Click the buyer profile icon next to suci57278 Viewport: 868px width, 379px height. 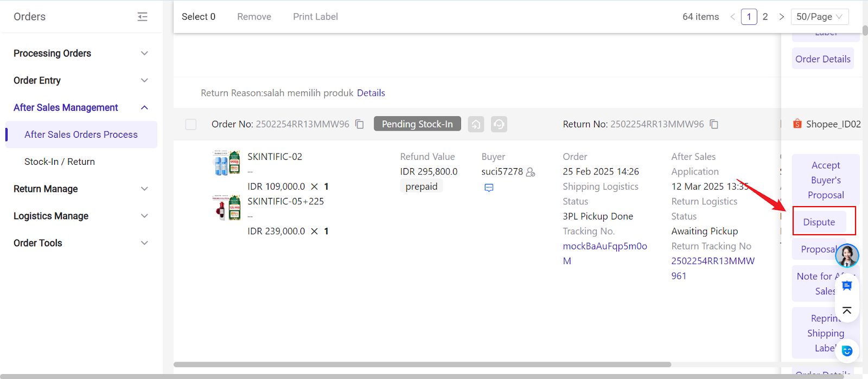click(x=531, y=172)
